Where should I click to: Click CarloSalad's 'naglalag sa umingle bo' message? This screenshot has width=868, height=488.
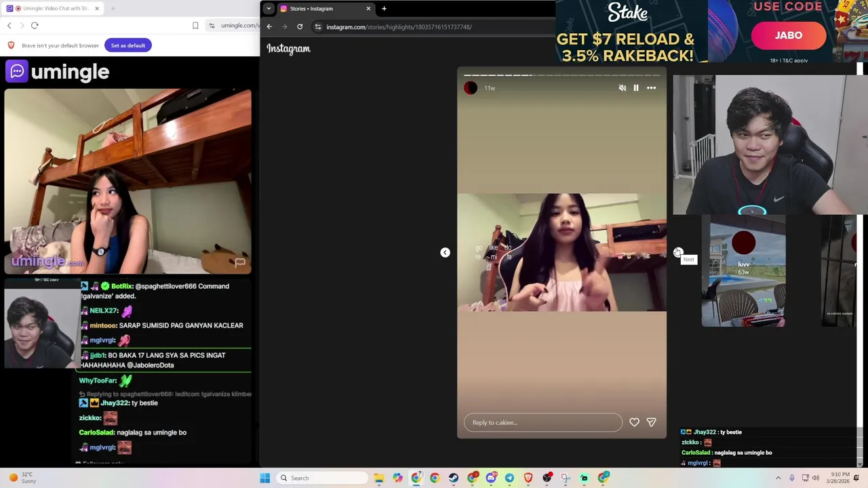click(x=133, y=432)
